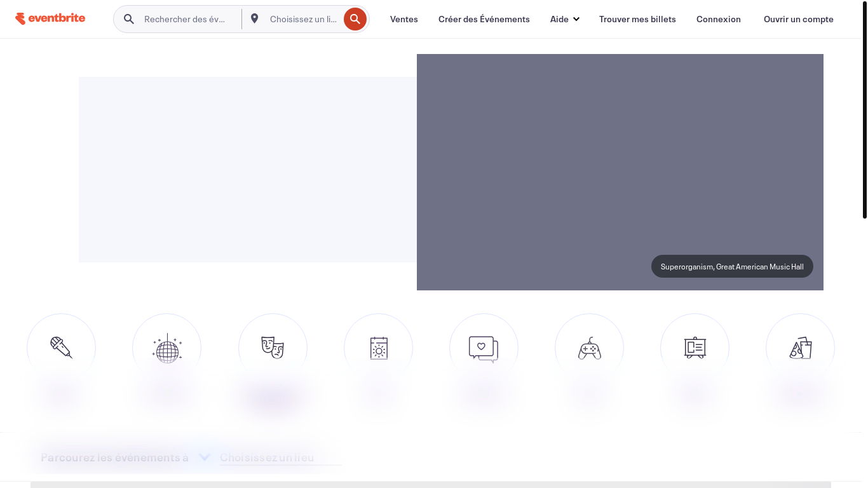868x488 pixels.
Task: Click the Connexion link
Action: tap(719, 19)
